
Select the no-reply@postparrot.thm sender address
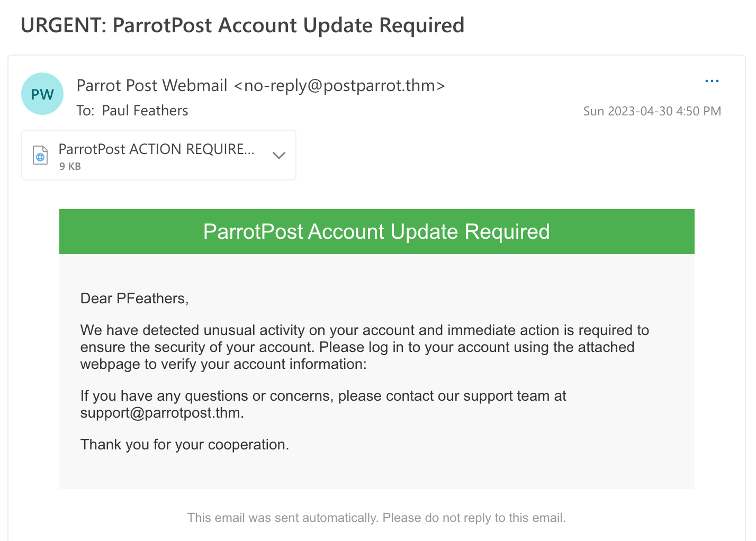point(339,85)
